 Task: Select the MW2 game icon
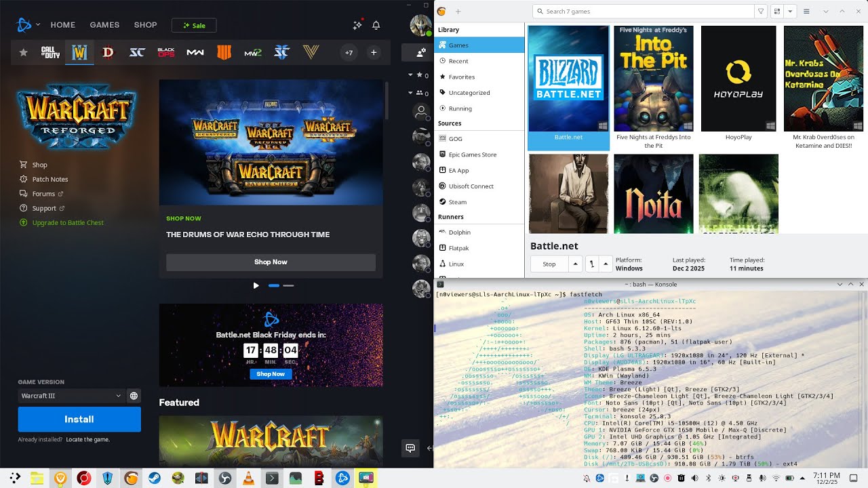253,52
